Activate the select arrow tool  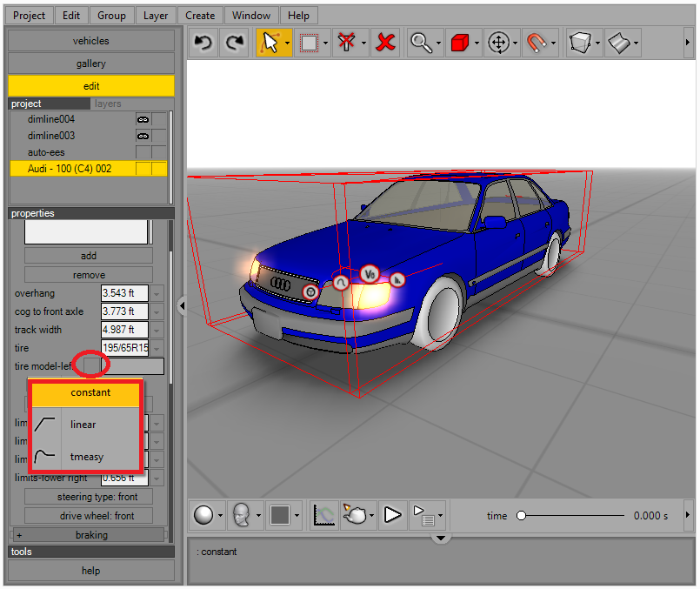tap(270, 43)
